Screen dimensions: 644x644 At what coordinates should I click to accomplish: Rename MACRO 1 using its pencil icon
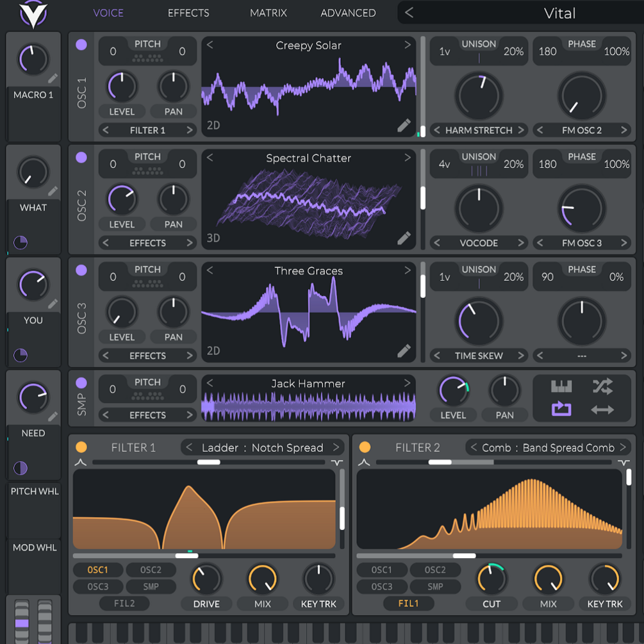click(x=53, y=78)
